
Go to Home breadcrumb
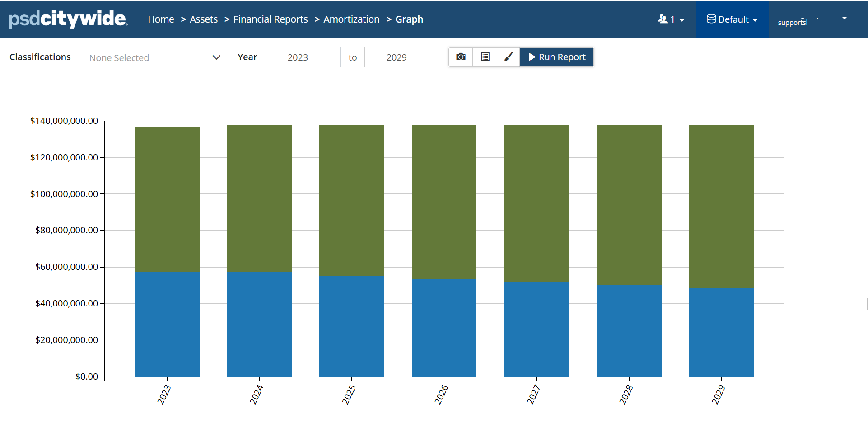tap(161, 19)
